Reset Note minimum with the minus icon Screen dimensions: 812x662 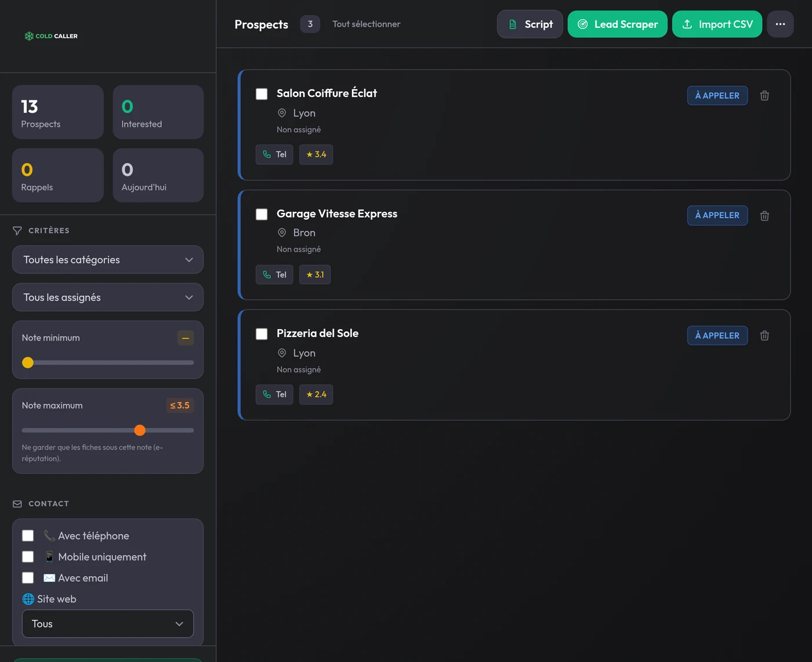click(x=186, y=338)
